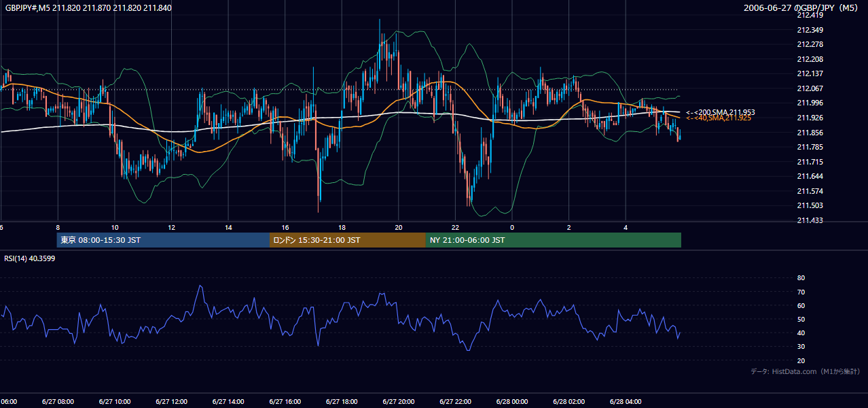Click the 6/28 02:00 date label

coord(569,402)
